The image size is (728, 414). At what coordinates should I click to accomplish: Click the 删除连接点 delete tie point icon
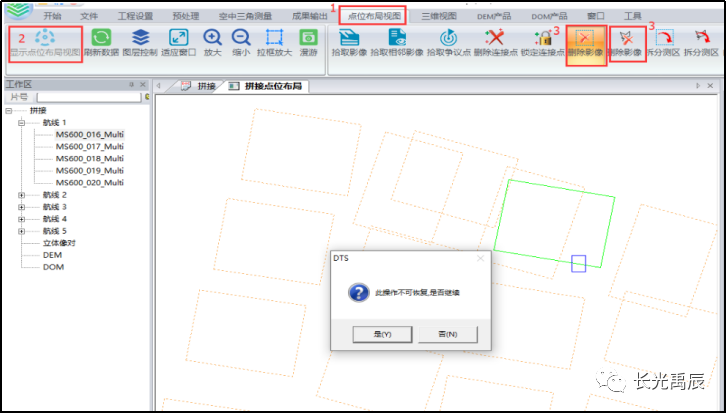pyautogui.click(x=494, y=40)
